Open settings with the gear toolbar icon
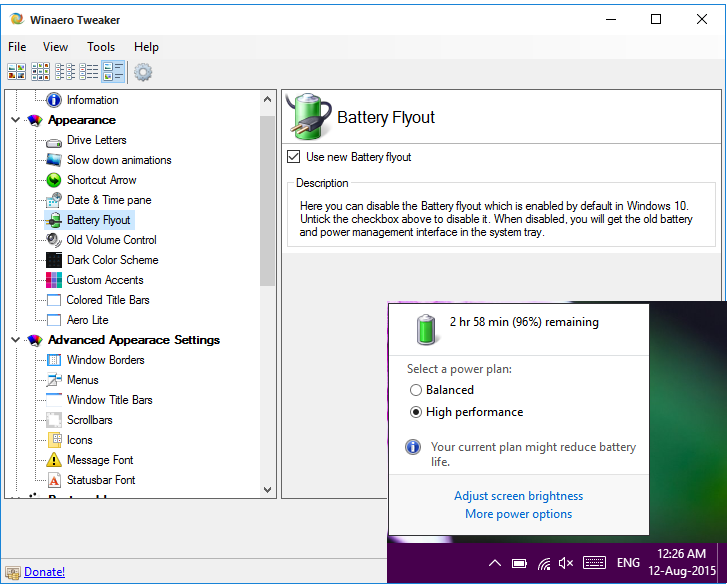The image size is (728, 584). [143, 72]
